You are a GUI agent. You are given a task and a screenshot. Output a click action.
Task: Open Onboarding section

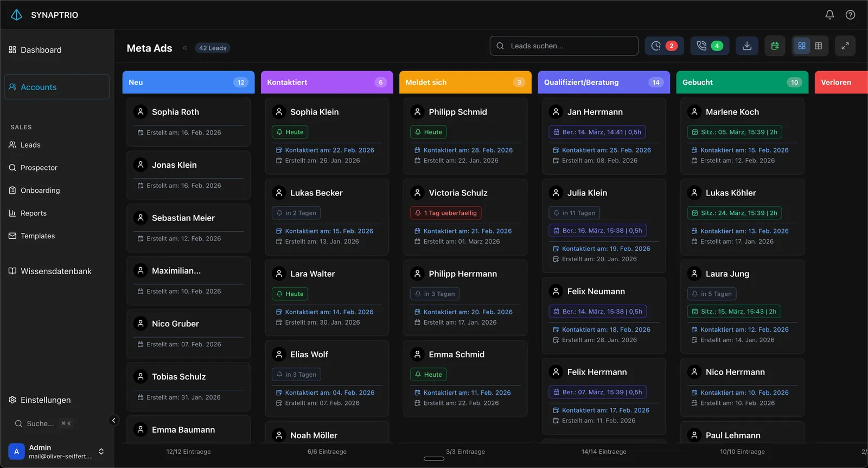[56, 191]
